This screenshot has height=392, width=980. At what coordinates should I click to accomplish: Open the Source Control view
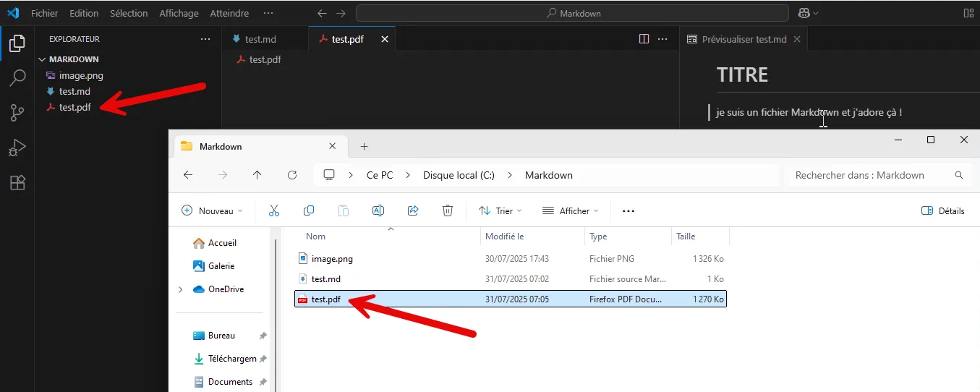tap(17, 113)
